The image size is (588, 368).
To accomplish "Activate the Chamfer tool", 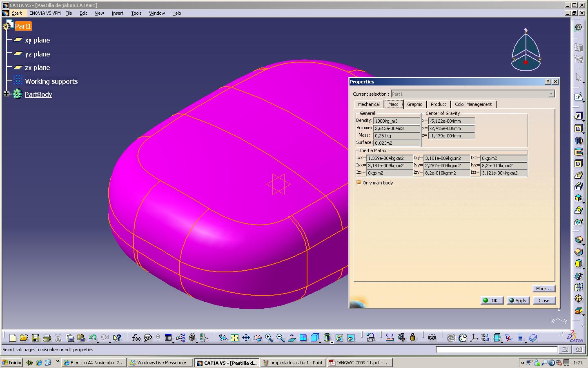I will (x=578, y=251).
